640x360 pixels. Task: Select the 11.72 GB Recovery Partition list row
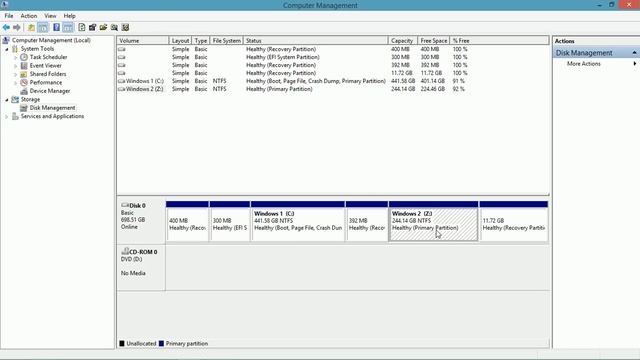tap(293, 73)
